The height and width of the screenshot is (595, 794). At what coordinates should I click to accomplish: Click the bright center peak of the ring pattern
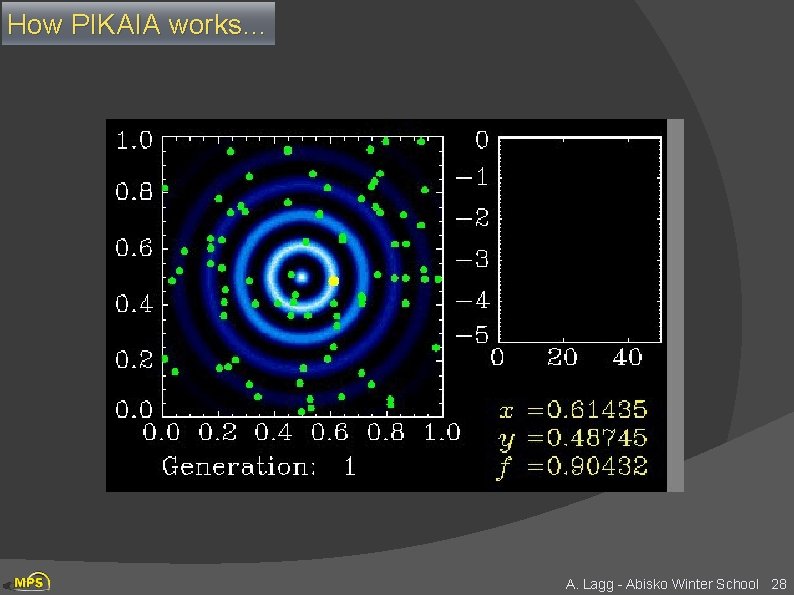(302, 277)
